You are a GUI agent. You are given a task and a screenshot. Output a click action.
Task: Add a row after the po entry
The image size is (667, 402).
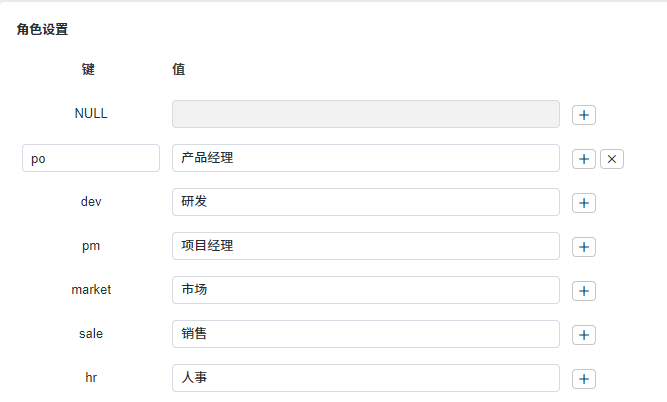[x=584, y=159]
